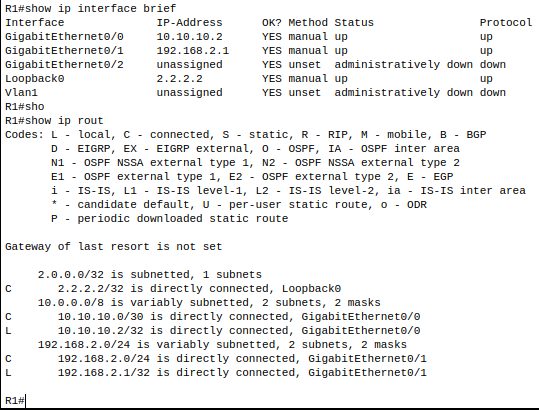Viewport: 539px width, 410px height.
Task: Click the IP-Address column header
Action: click(189, 23)
